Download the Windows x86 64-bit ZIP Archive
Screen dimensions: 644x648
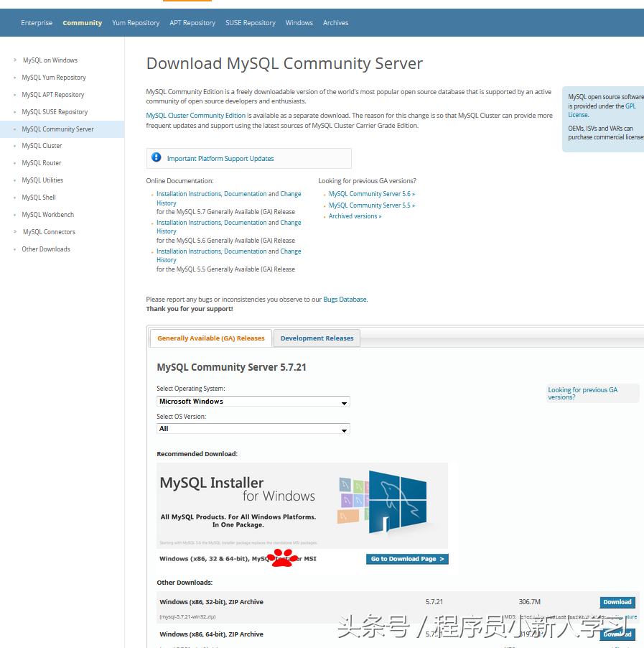pos(617,634)
